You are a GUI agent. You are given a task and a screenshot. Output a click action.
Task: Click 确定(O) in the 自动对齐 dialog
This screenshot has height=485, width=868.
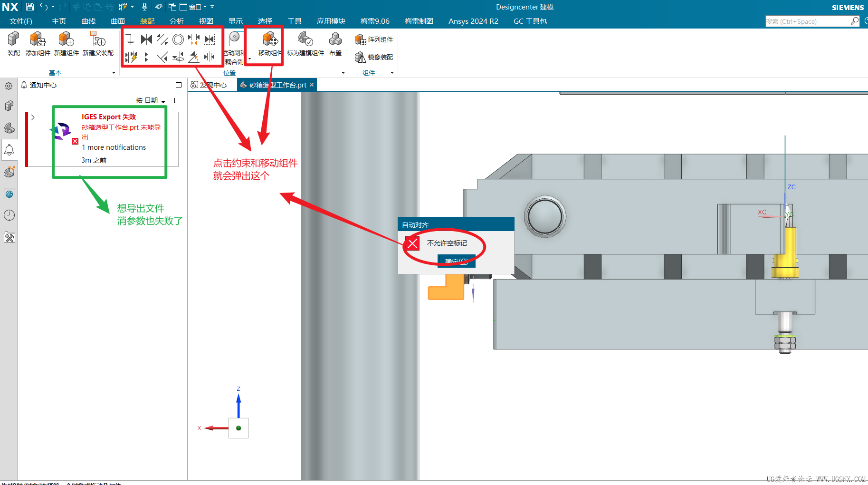[456, 261]
